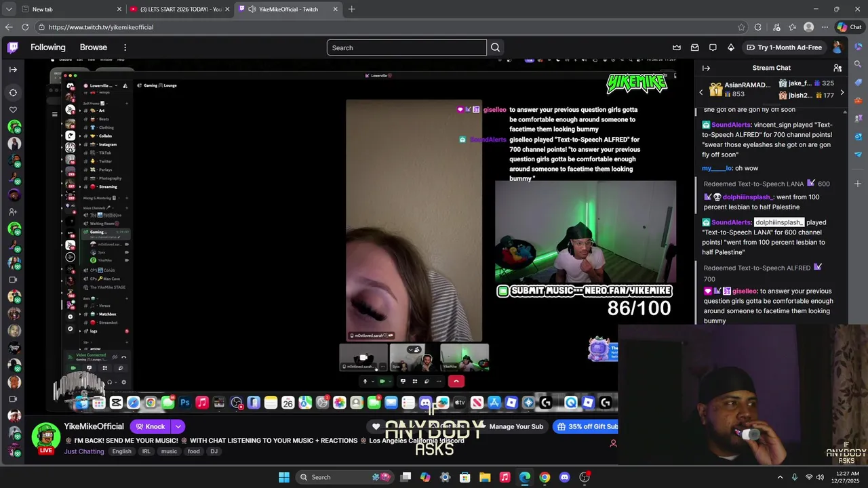Viewport: 868px width, 488px height.
Task: Open the Following tab
Action: coord(47,47)
